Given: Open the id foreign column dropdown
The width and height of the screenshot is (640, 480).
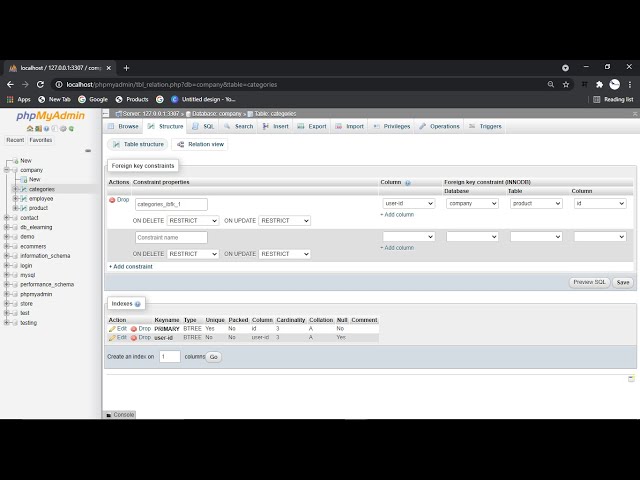Looking at the screenshot, I should pyautogui.click(x=600, y=203).
